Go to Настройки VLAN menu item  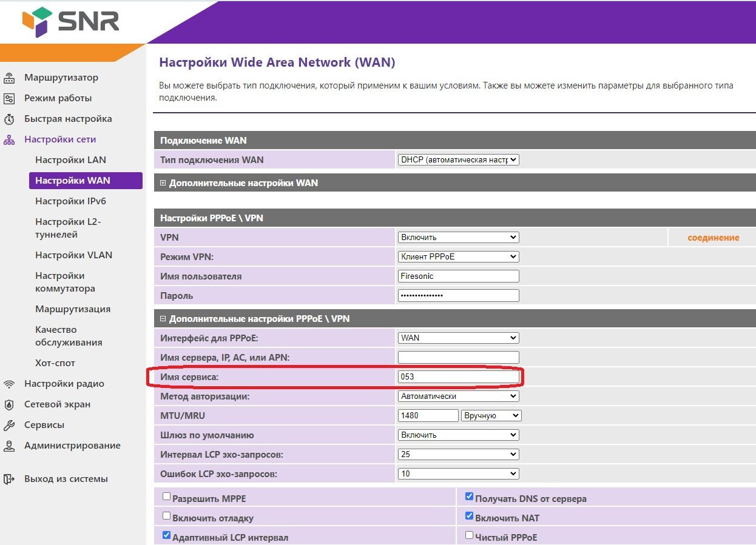coord(73,255)
